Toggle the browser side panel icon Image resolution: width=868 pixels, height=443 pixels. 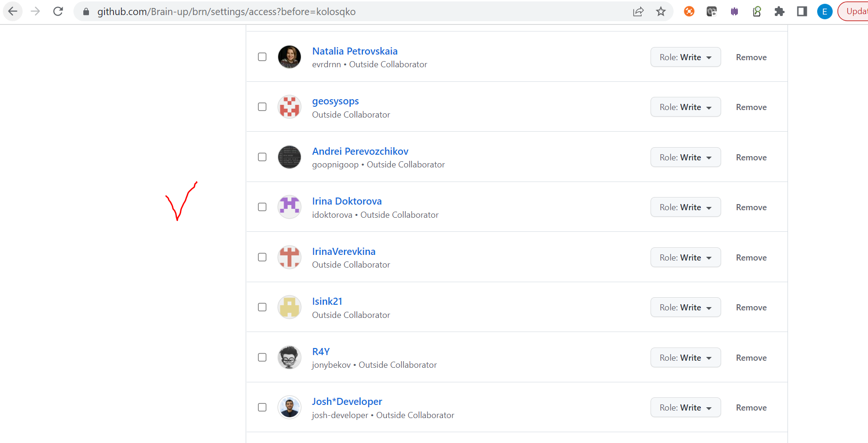(x=802, y=11)
